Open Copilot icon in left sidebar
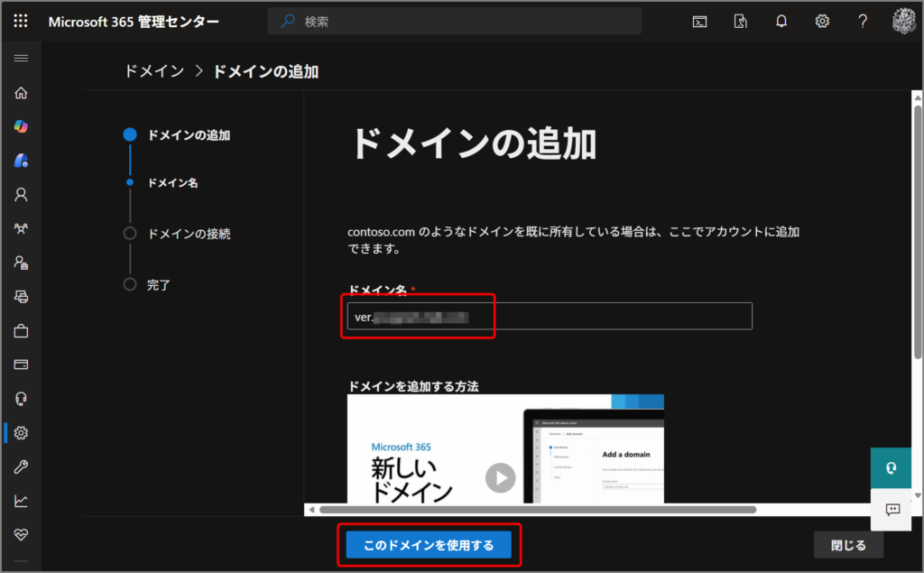924x573 pixels. click(x=21, y=126)
